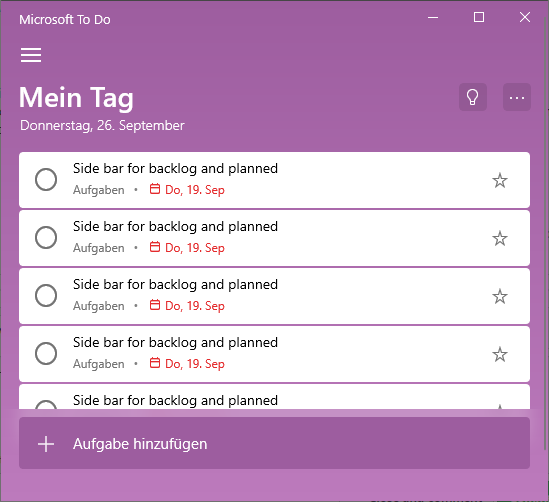Mark third task's star as important
The image size is (549, 502).
tap(500, 297)
